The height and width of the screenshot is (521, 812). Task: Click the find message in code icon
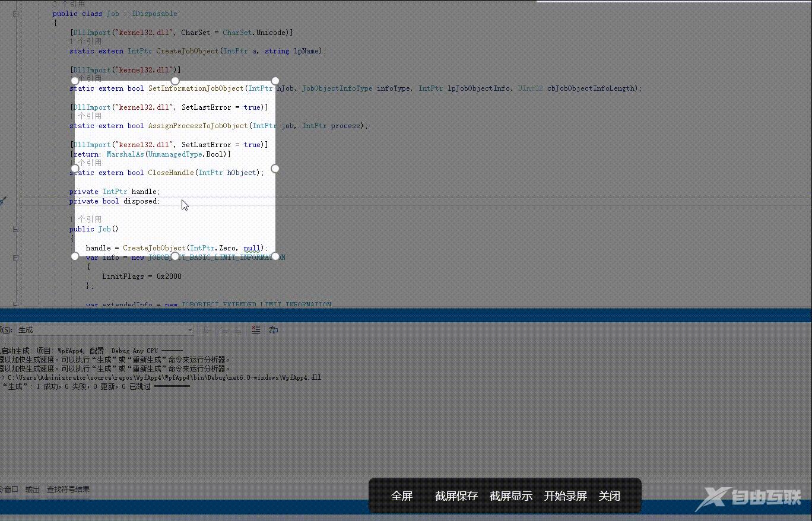click(x=207, y=330)
